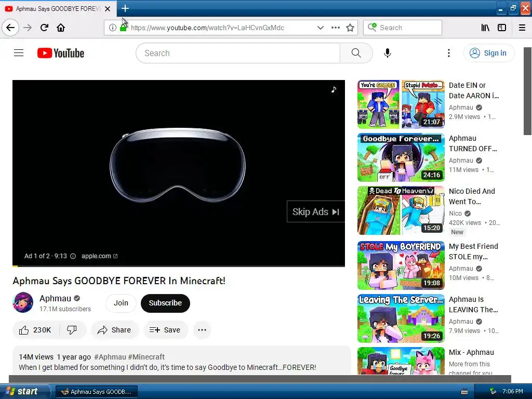
Task: Click the 7:06 PM taskbar clock
Action: click(x=513, y=391)
